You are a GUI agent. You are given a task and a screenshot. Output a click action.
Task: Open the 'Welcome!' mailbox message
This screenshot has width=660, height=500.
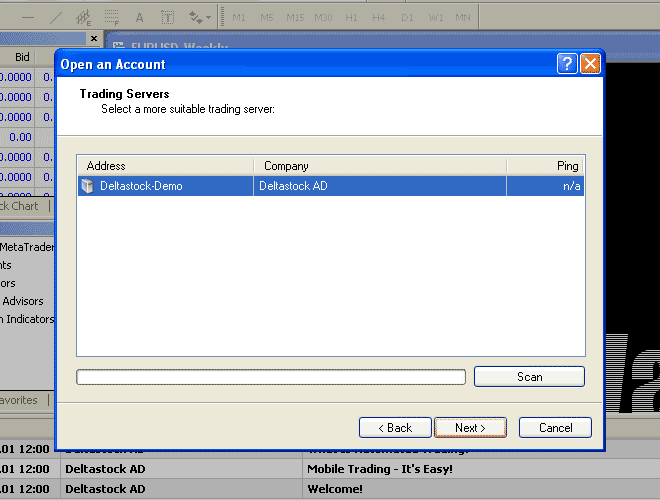(x=335, y=489)
